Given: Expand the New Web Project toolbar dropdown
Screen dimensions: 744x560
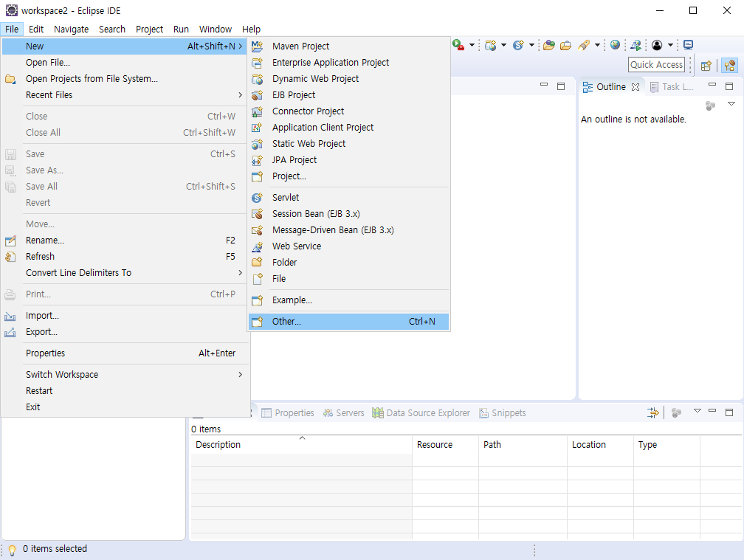Looking at the screenshot, I should click(x=503, y=45).
